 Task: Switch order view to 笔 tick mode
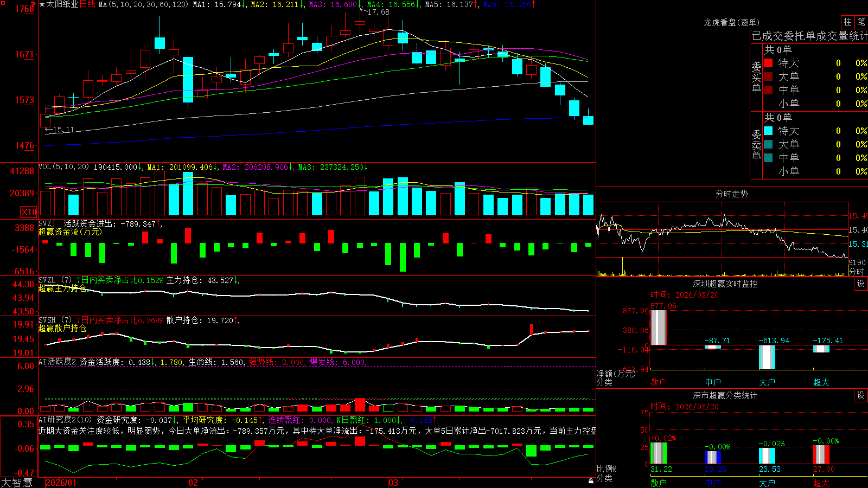pyautogui.click(x=861, y=22)
